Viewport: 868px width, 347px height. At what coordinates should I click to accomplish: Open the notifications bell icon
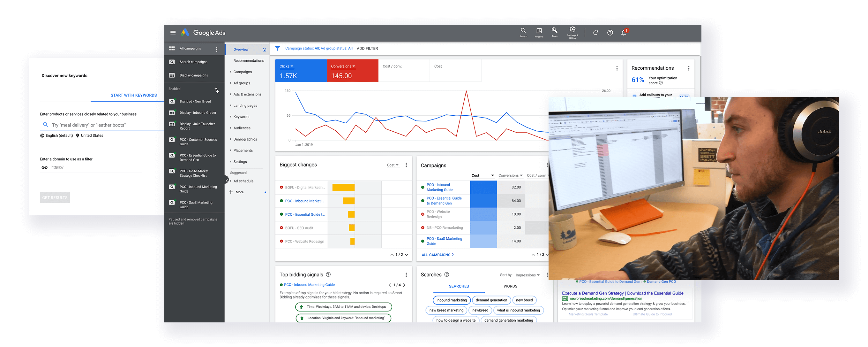[624, 32]
